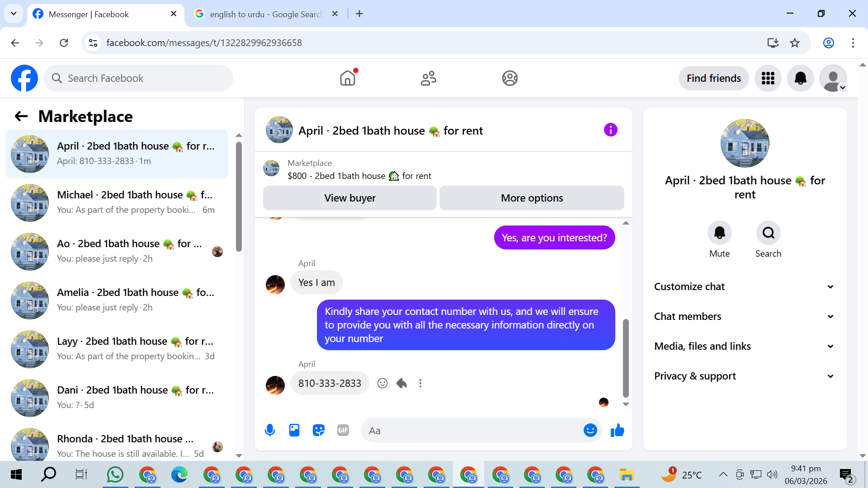Screen dimensions: 868x488
Task: Open WhatsApp from the taskbar
Action: 115,475
